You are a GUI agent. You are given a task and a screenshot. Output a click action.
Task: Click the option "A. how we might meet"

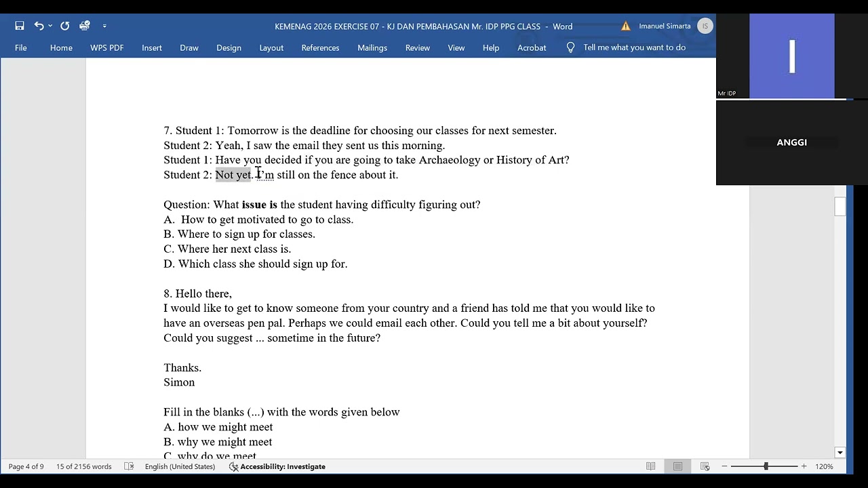tap(218, 427)
